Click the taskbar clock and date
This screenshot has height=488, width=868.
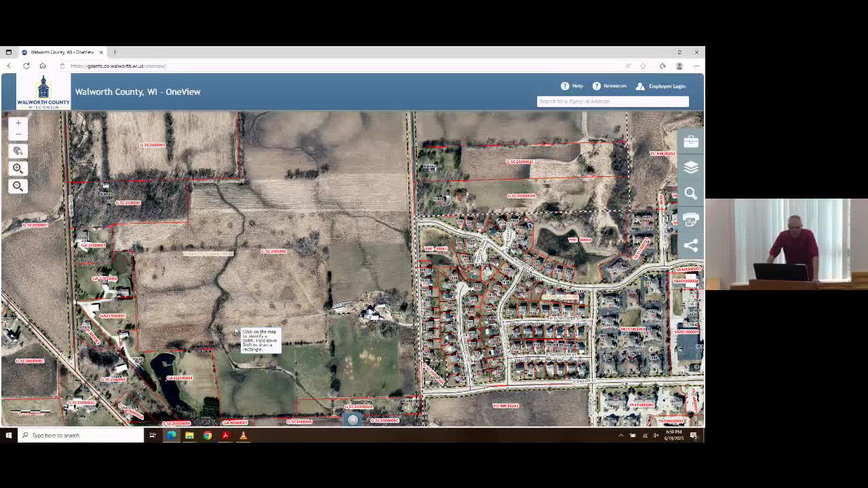(x=673, y=435)
